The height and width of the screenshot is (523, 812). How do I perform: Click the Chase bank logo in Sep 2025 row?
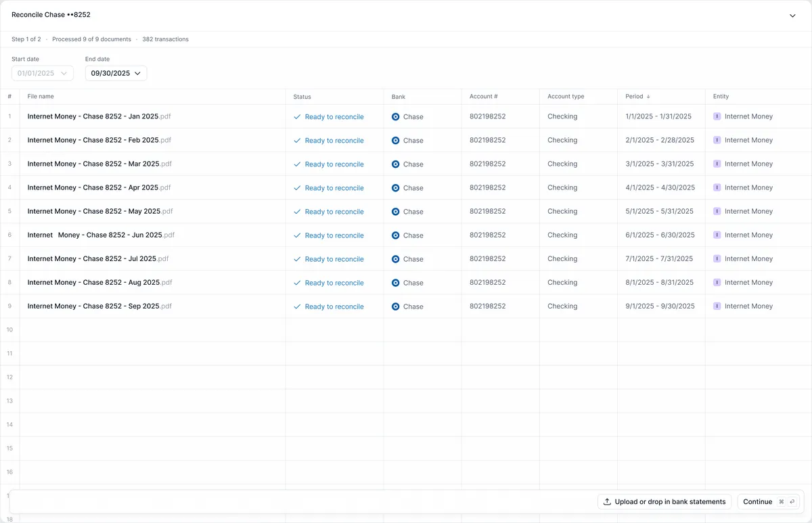coord(396,306)
